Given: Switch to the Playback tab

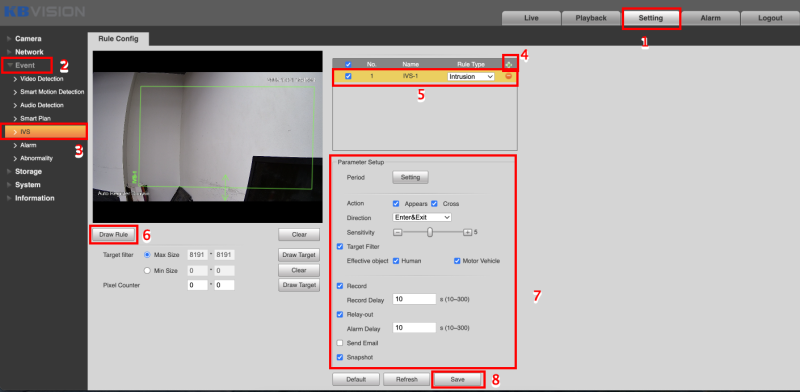Looking at the screenshot, I should [x=591, y=18].
